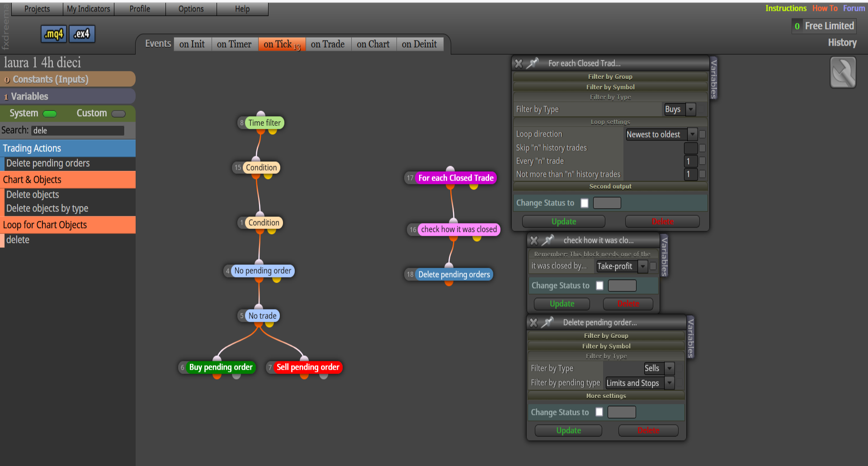Close the Delete pending orders settings panel

pos(533,323)
